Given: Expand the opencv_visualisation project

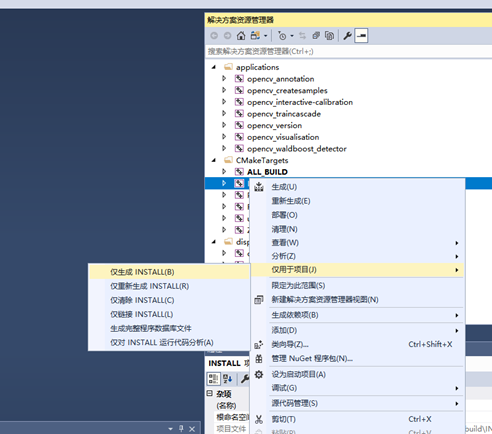Looking at the screenshot, I should point(224,137).
